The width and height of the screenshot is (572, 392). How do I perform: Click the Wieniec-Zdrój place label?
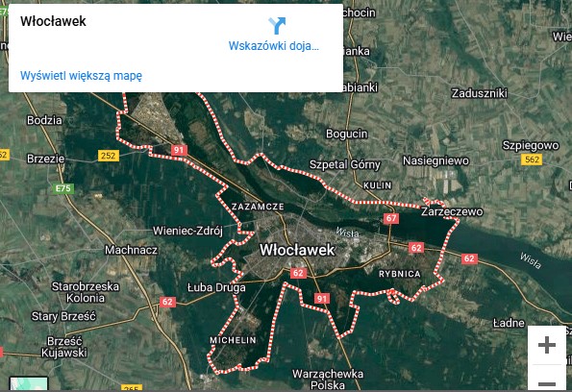click(187, 231)
